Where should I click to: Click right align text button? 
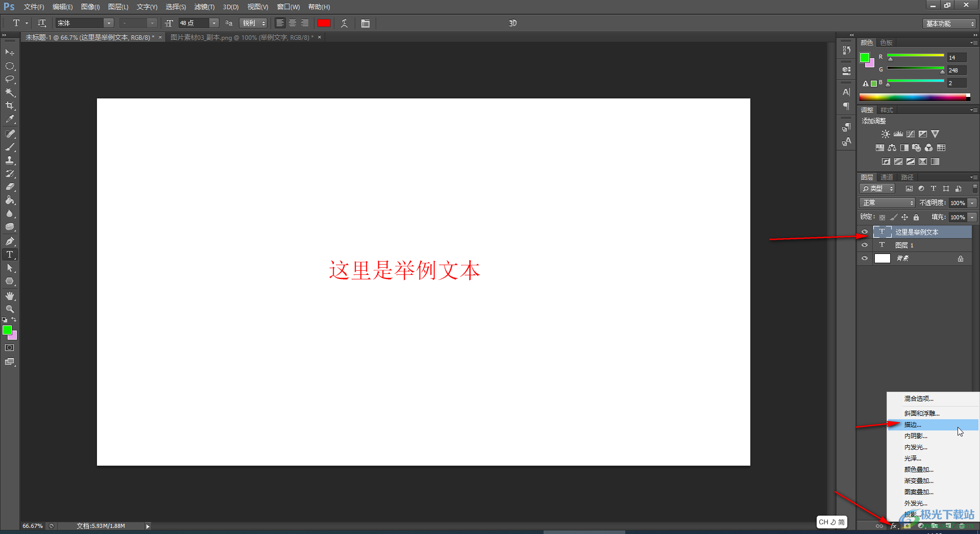(x=305, y=23)
